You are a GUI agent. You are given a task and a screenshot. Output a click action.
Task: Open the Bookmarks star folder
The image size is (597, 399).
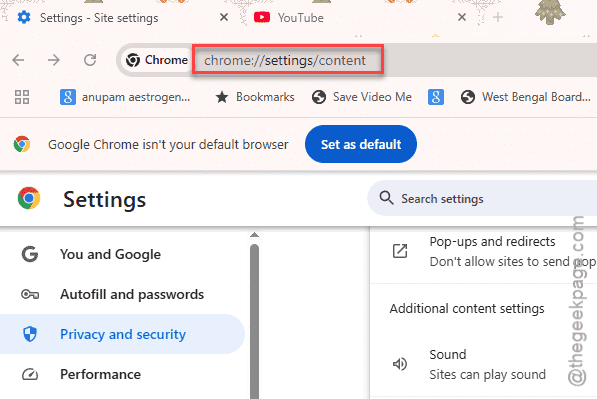(255, 97)
